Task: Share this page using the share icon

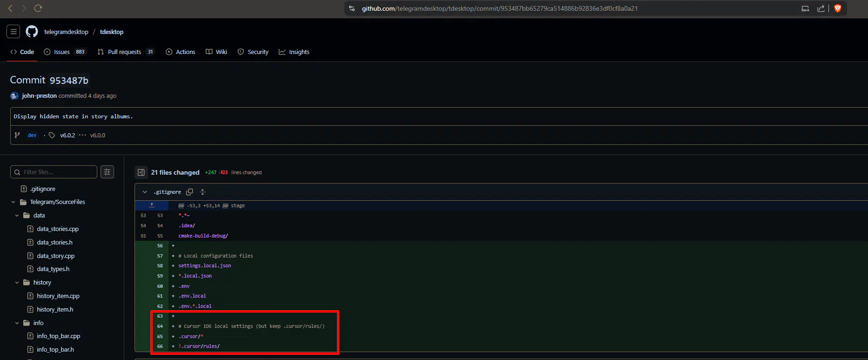Action: click(x=821, y=8)
